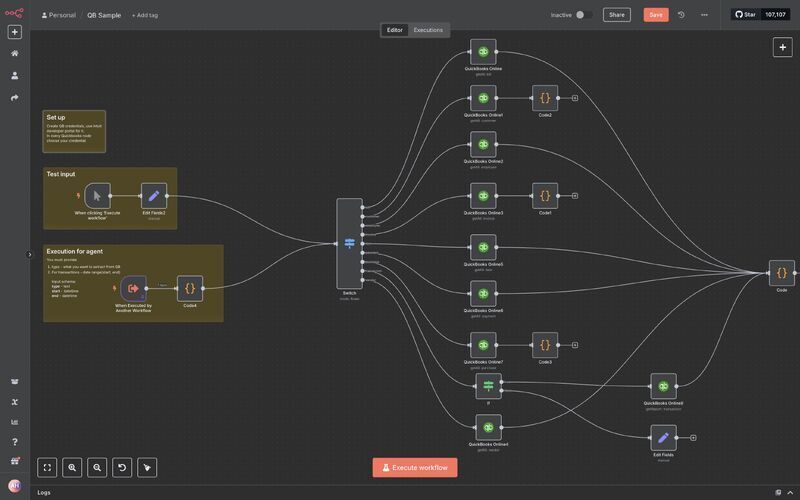Click the Share button
The image size is (800, 500).
(616, 15)
